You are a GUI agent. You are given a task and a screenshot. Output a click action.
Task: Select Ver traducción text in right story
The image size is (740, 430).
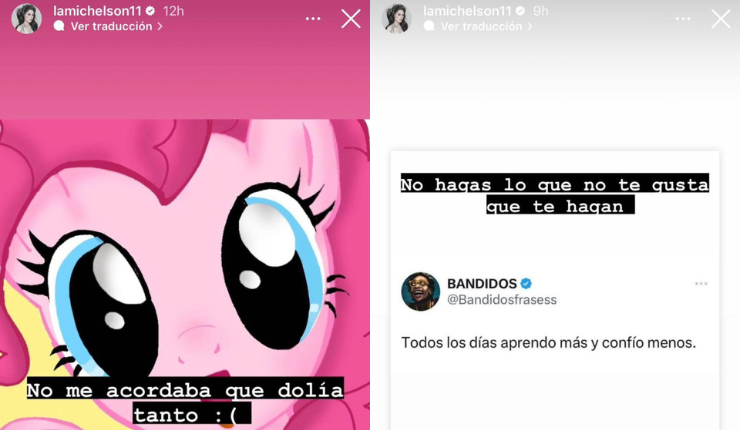(x=481, y=26)
